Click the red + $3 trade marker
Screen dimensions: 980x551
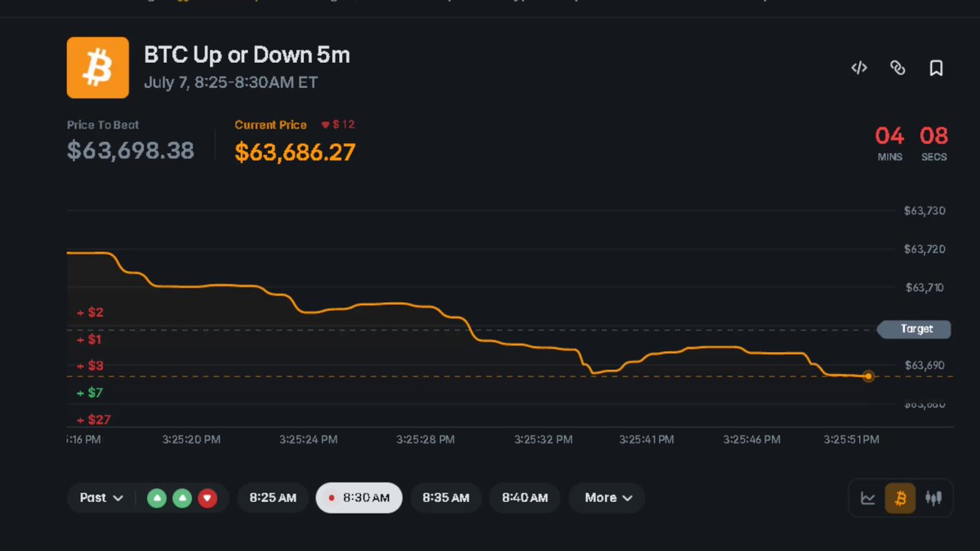91,366
